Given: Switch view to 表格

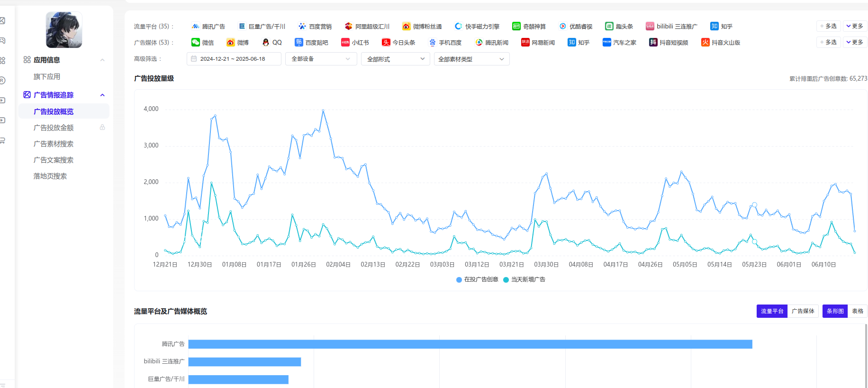Looking at the screenshot, I should point(857,311).
